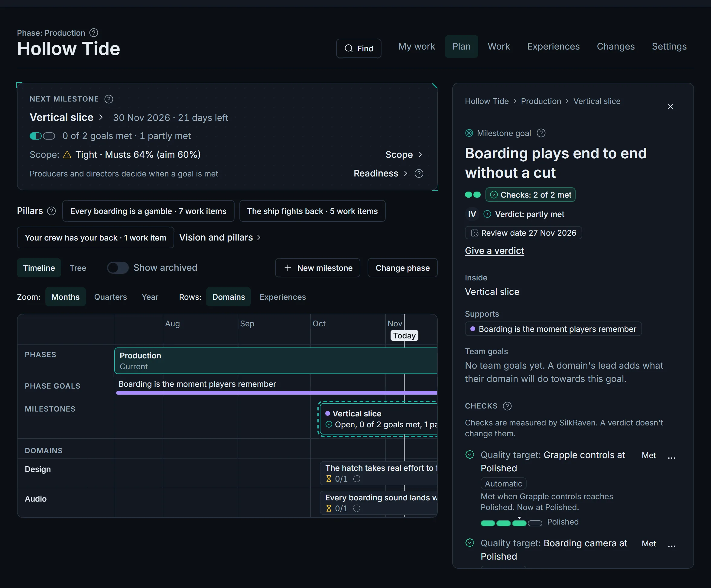
Task: Set zoom to Quarters
Action: [110, 297]
